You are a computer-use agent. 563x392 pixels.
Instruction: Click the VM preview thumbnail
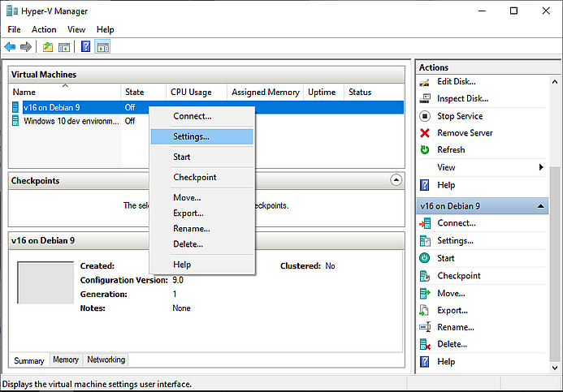(45, 282)
